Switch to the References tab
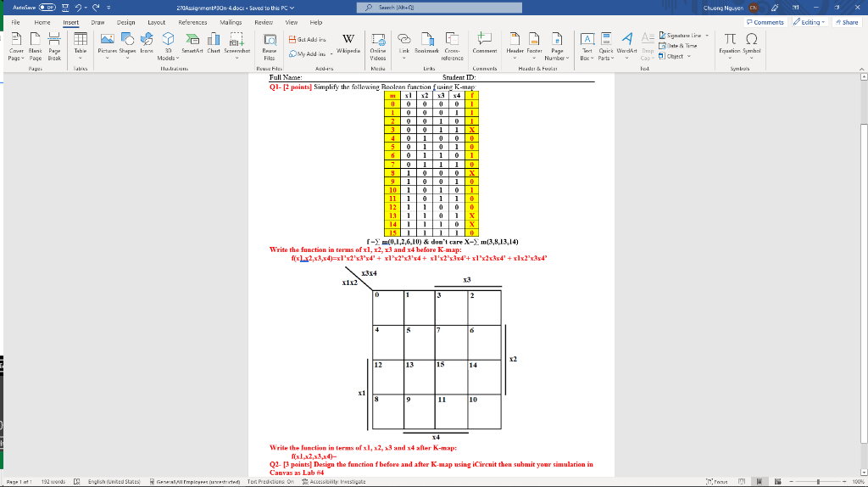Screen dimensions: 868x487 pos(192,22)
